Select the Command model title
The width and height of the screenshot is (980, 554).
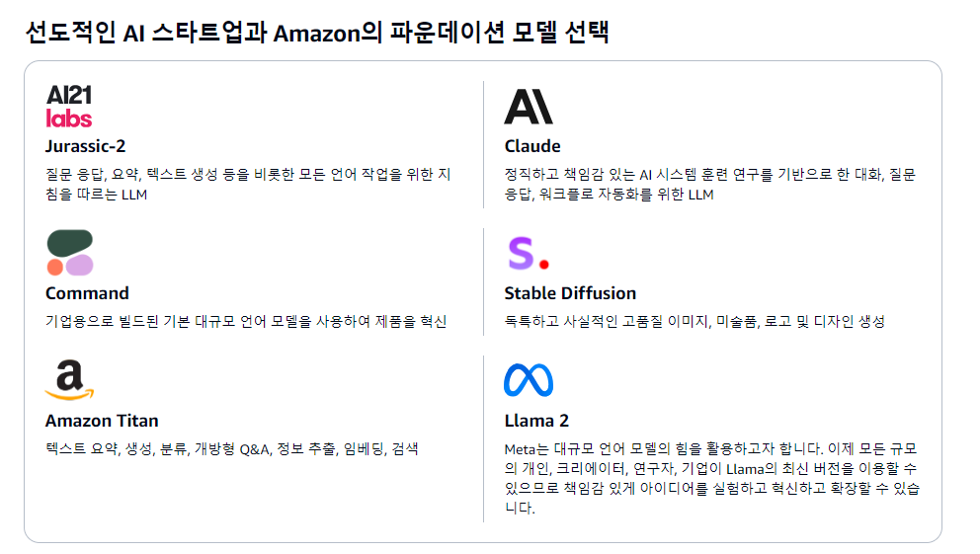88,293
